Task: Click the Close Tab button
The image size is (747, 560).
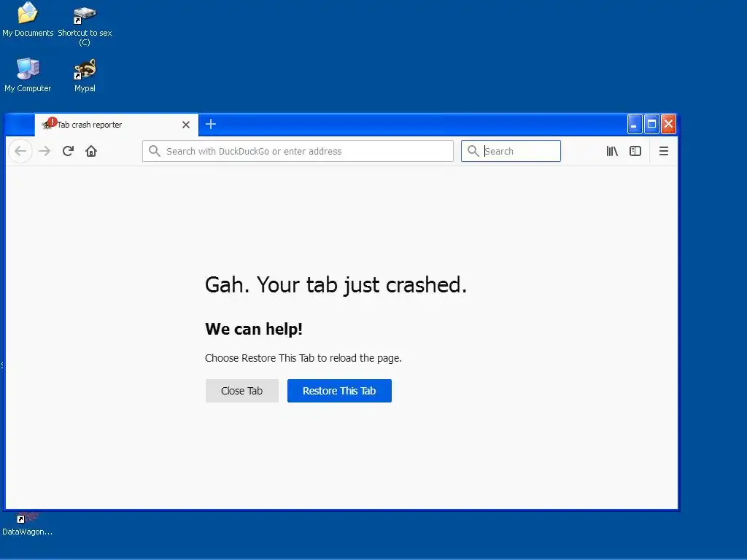Action: tap(242, 391)
